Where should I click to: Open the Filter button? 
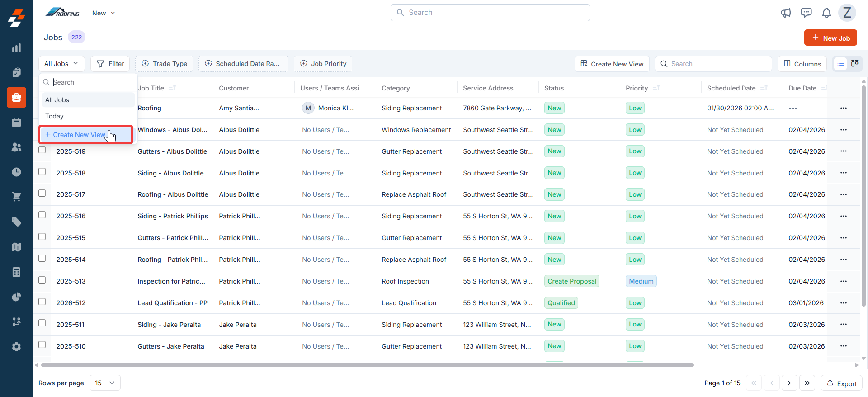[x=110, y=64]
